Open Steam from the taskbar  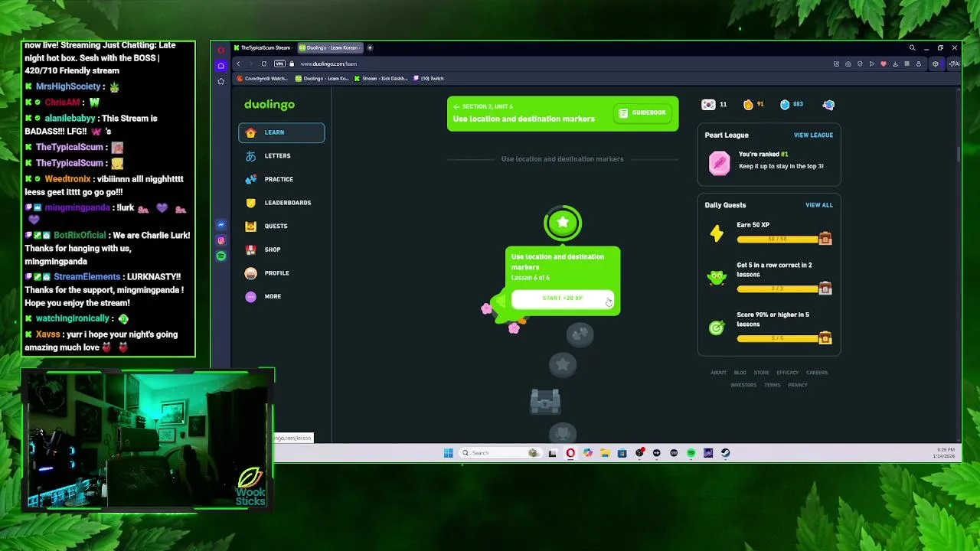725,453
